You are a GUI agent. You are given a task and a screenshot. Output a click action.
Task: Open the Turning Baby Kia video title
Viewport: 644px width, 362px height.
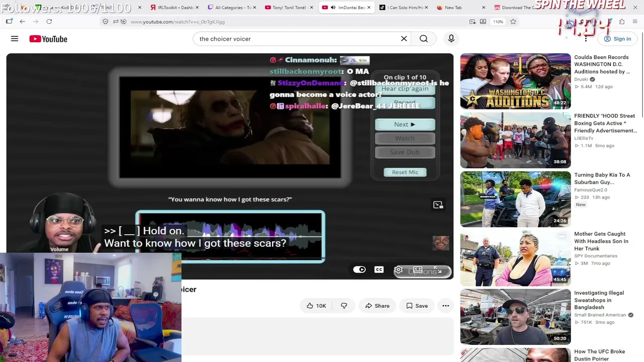click(x=602, y=178)
